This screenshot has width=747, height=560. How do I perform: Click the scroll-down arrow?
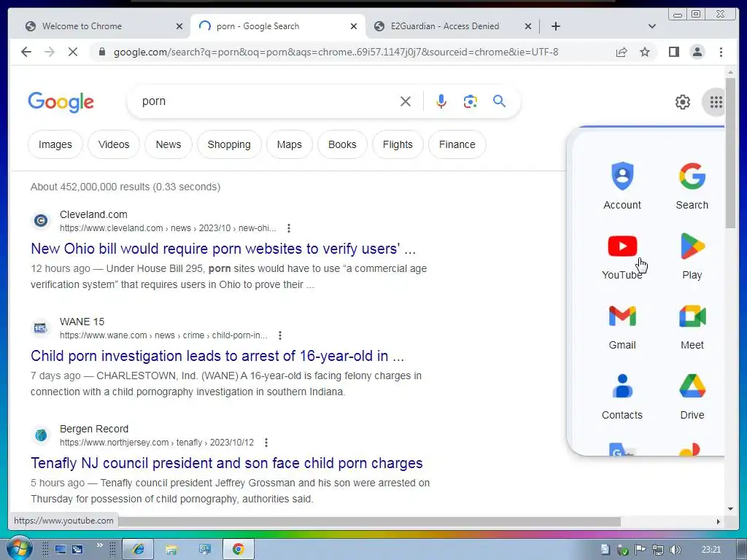[730, 509]
